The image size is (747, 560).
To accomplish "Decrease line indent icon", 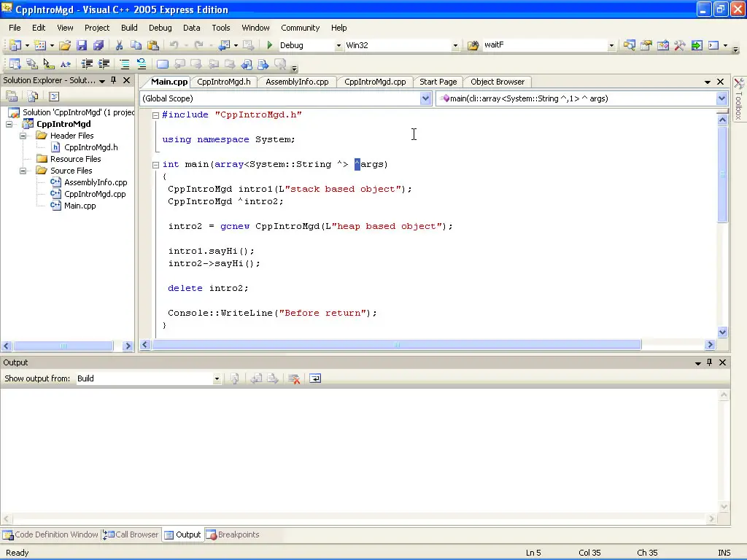I will click(87, 64).
